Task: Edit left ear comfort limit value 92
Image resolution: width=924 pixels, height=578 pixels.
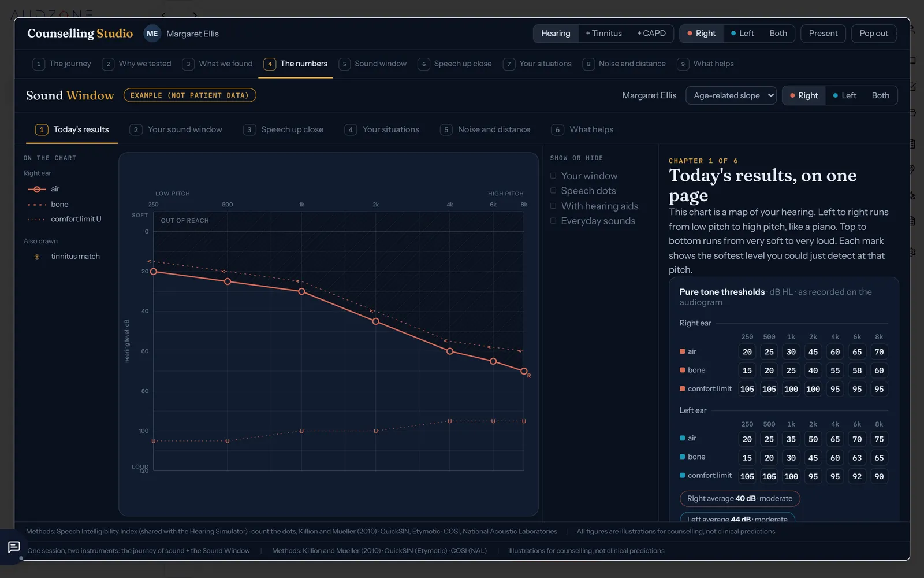Action: coord(857,476)
